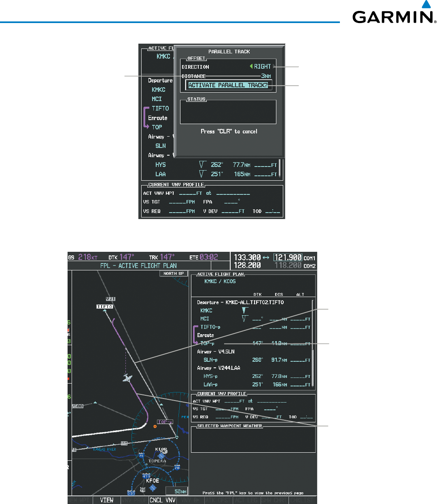Image resolution: width=437 pixels, height=504 pixels.
Task: Click the KANSAS RIVER label on map
Action: point(104,449)
